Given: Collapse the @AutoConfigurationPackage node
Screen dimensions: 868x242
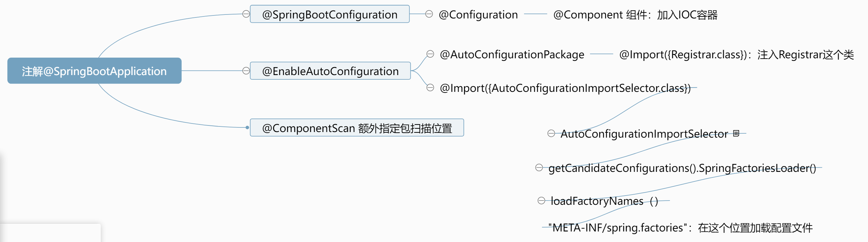Looking at the screenshot, I should point(430,54).
